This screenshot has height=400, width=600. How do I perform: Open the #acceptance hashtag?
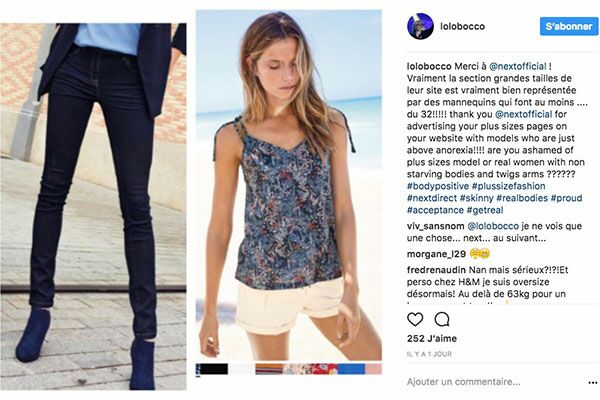tap(435, 210)
